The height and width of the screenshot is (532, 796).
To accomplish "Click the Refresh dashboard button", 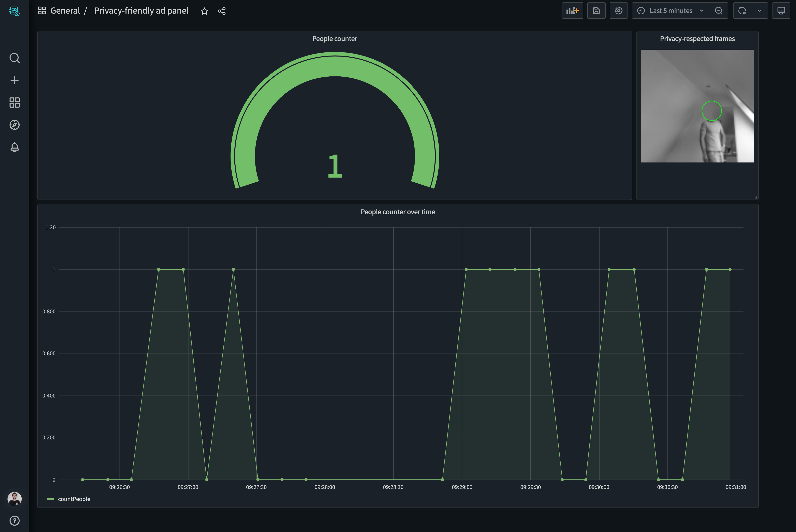I will (742, 11).
